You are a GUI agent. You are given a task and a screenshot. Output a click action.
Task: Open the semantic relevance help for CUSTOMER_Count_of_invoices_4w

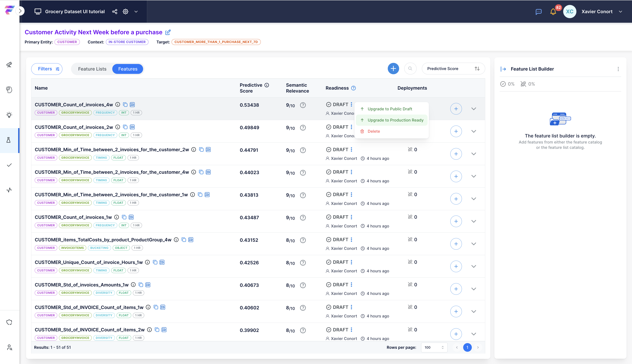(x=303, y=105)
